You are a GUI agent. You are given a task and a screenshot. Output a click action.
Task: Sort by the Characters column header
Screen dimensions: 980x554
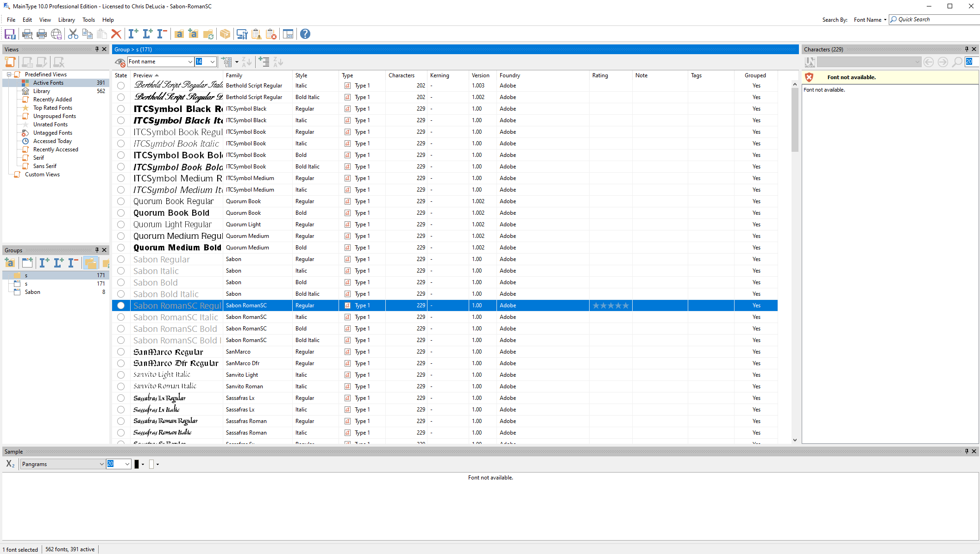pos(406,75)
